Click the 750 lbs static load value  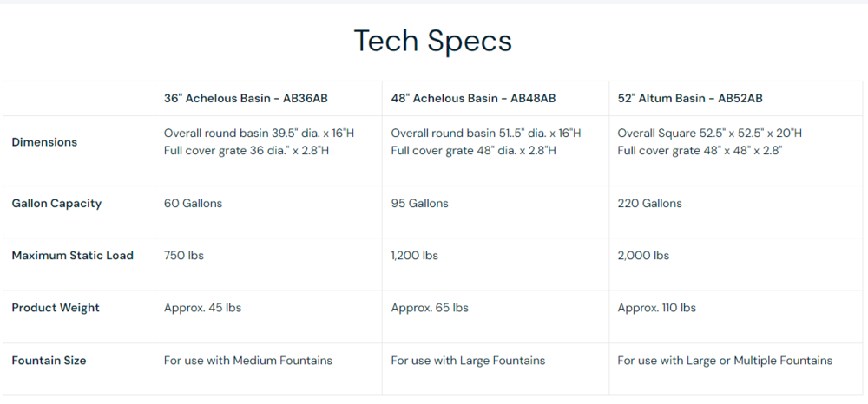click(184, 256)
